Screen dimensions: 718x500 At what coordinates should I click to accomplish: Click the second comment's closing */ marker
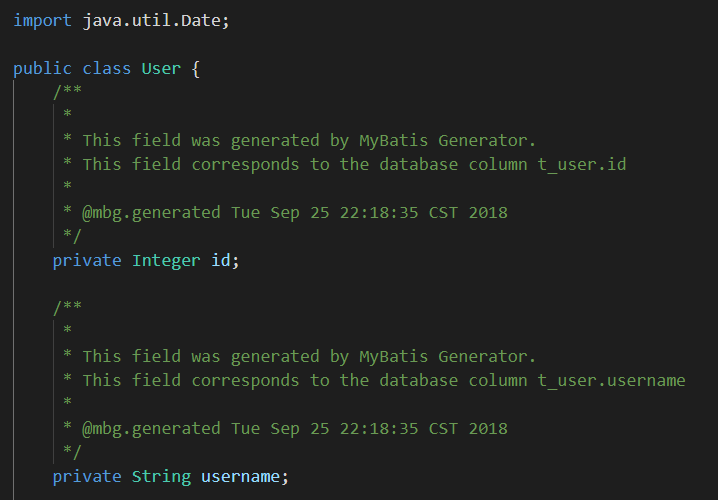[72, 452]
